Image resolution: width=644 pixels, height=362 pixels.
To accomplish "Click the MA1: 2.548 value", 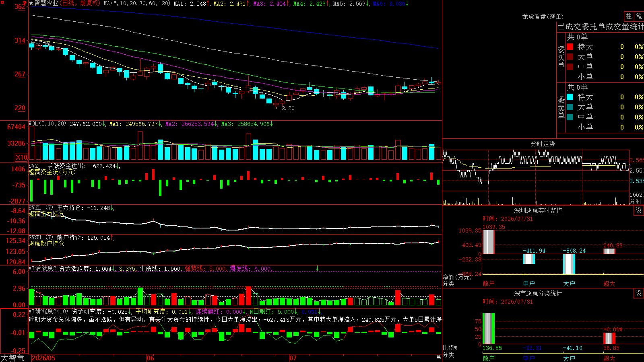I will coord(190,3).
